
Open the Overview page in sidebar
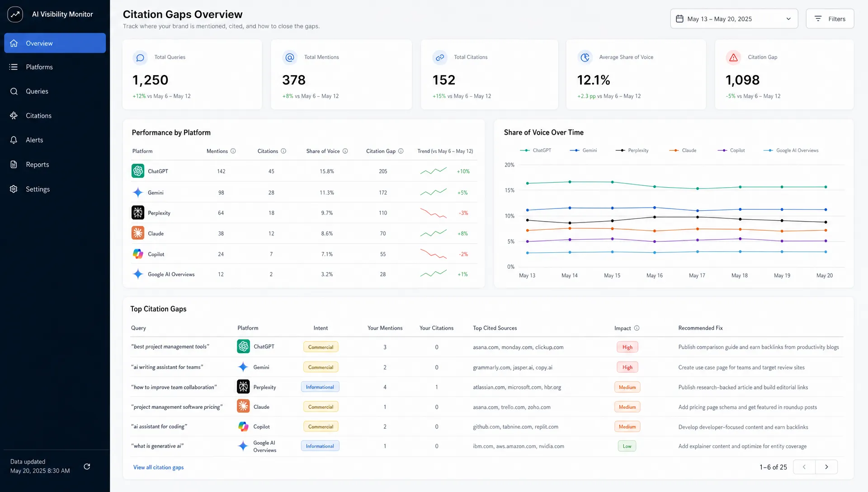tap(55, 43)
